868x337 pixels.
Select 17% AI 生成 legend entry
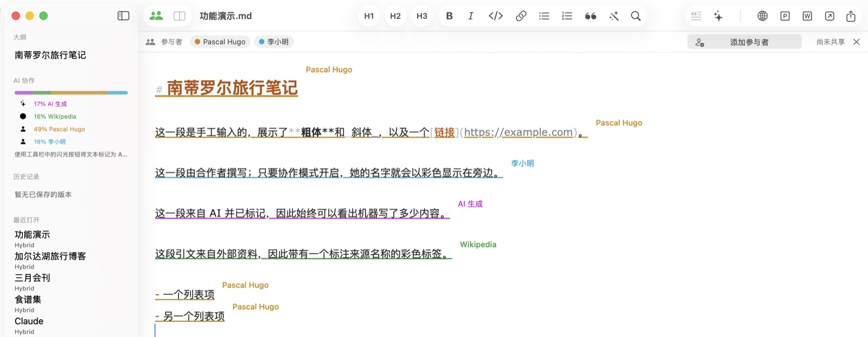click(x=50, y=103)
